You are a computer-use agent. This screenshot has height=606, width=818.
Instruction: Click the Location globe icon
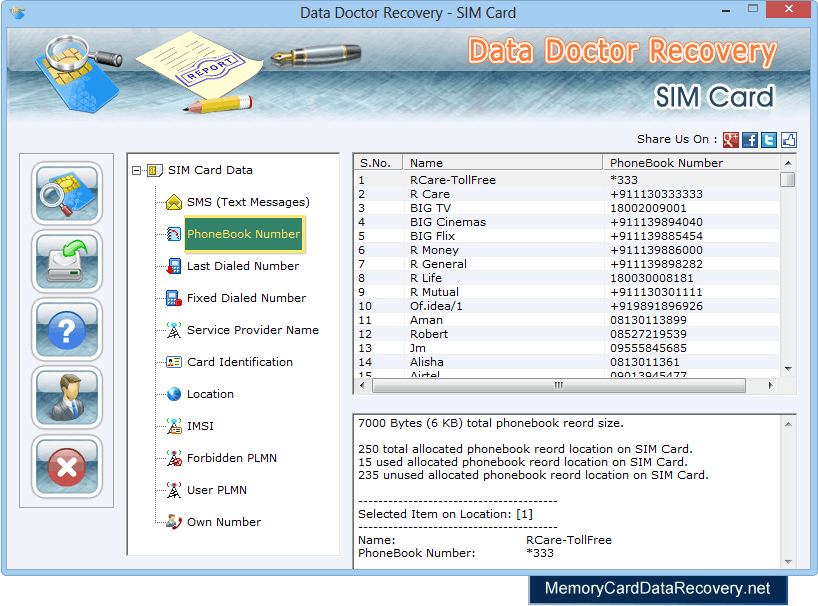(x=174, y=394)
